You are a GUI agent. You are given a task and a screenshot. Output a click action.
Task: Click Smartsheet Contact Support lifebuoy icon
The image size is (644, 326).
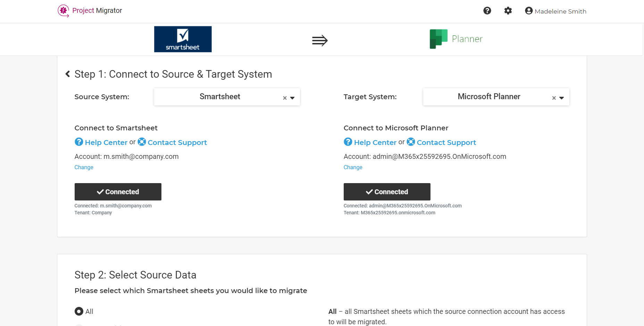[x=142, y=142]
